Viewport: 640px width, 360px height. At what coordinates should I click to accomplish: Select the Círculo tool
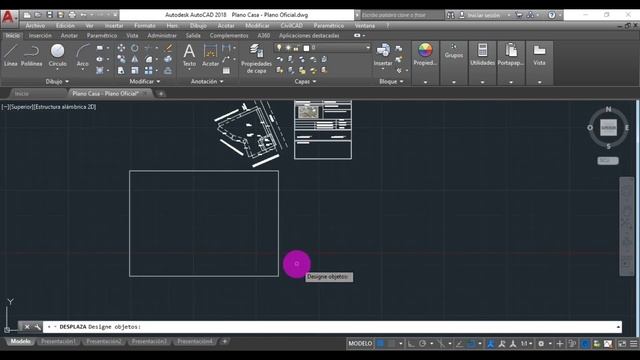pos(58,55)
